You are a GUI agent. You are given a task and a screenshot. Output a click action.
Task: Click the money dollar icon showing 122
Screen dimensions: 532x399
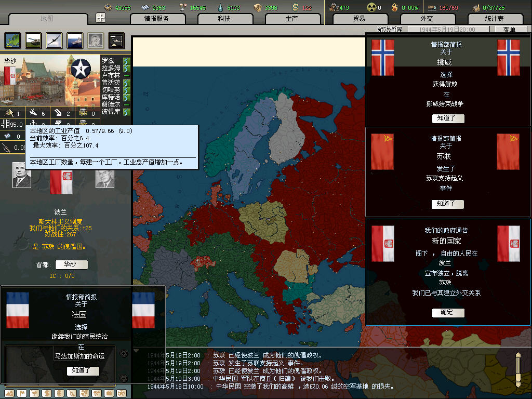coord(296,7)
